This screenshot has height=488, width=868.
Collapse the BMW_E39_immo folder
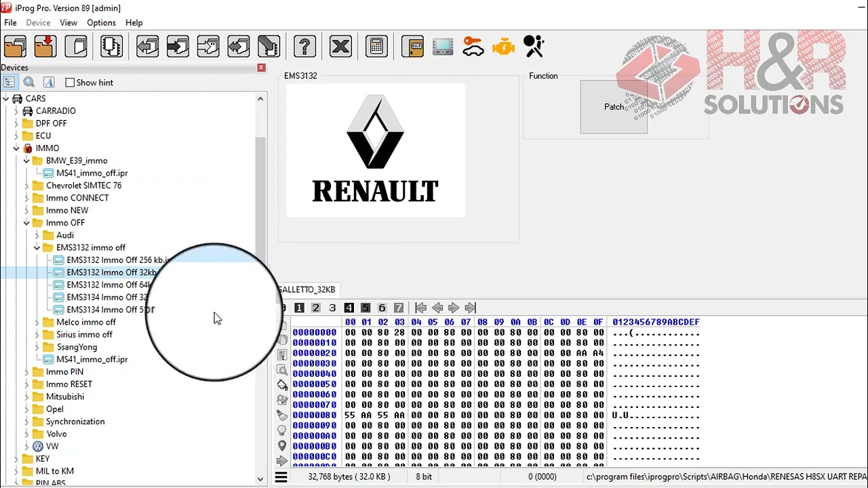[26, 161]
